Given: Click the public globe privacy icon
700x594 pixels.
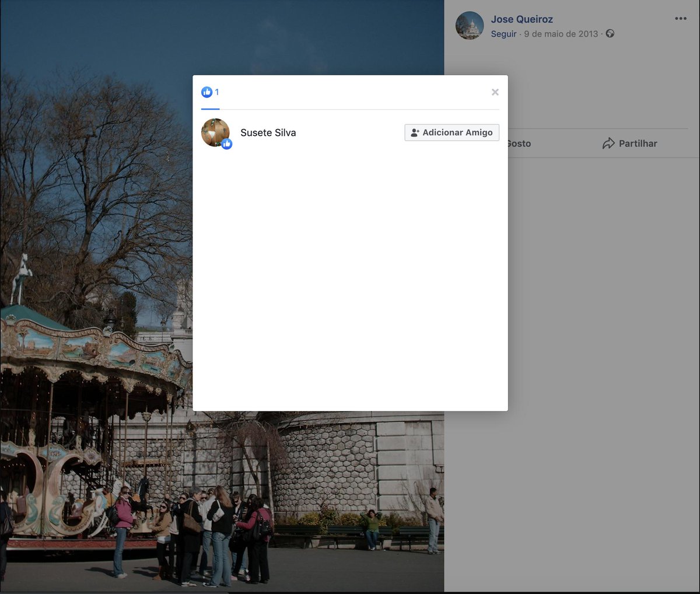Looking at the screenshot, I should point(610,34).
